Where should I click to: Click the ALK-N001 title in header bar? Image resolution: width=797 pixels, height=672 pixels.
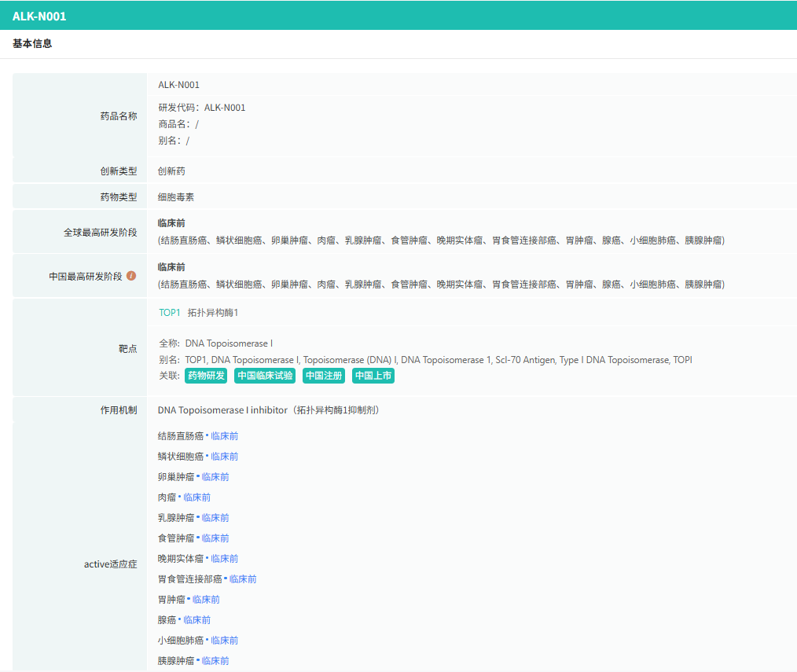click(39, 16)
